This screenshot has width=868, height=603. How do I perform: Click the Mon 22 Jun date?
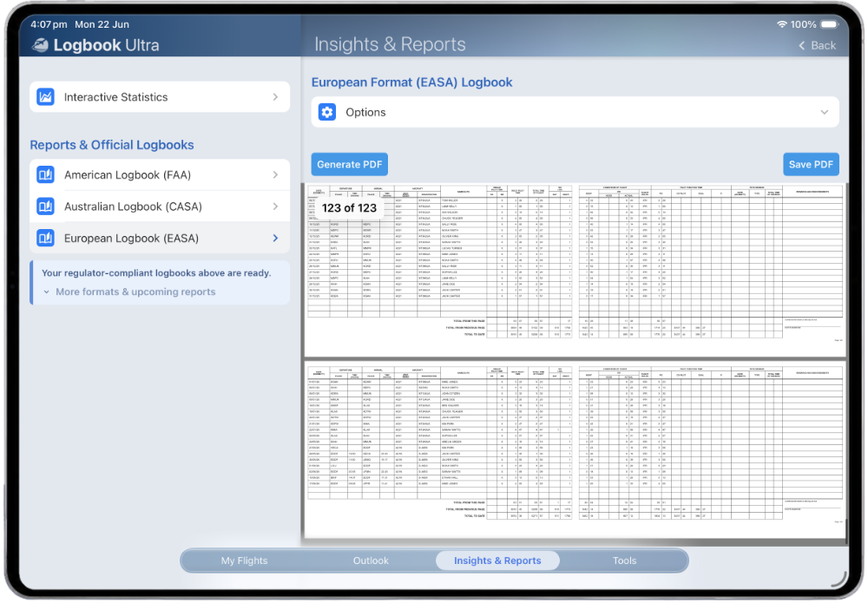coord(102,24)
